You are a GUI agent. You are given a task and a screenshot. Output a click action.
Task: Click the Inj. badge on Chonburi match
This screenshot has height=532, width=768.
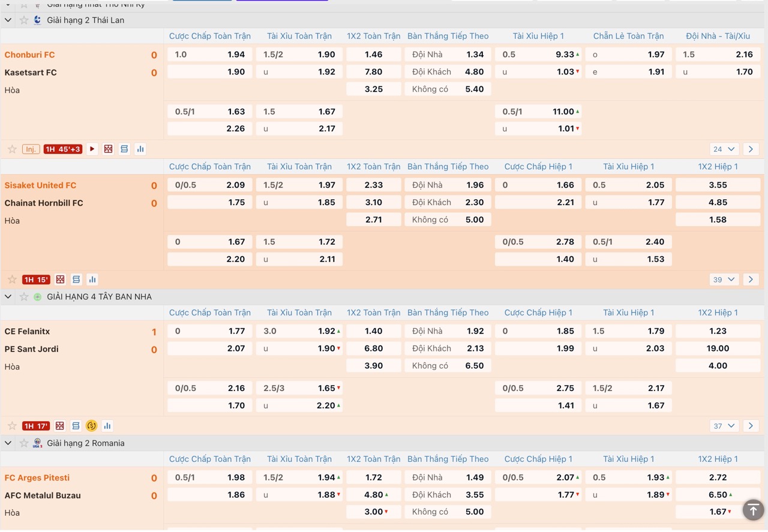coord(31,149)
